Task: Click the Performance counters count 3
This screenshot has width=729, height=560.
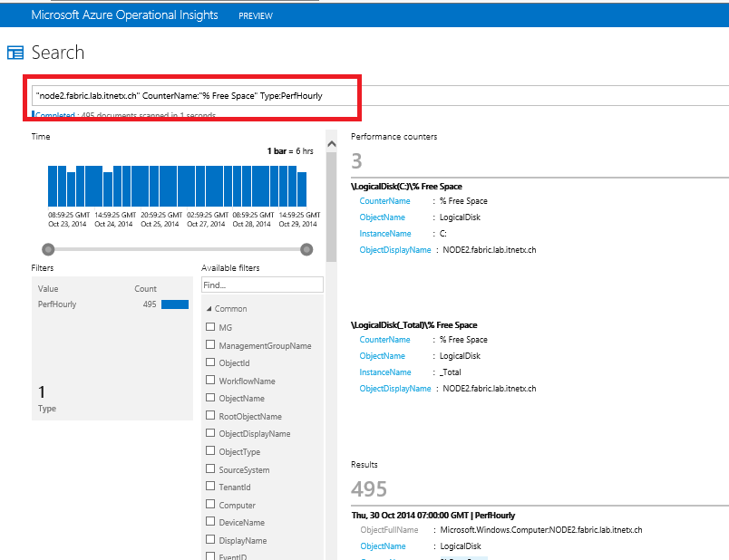Action: 356,161
